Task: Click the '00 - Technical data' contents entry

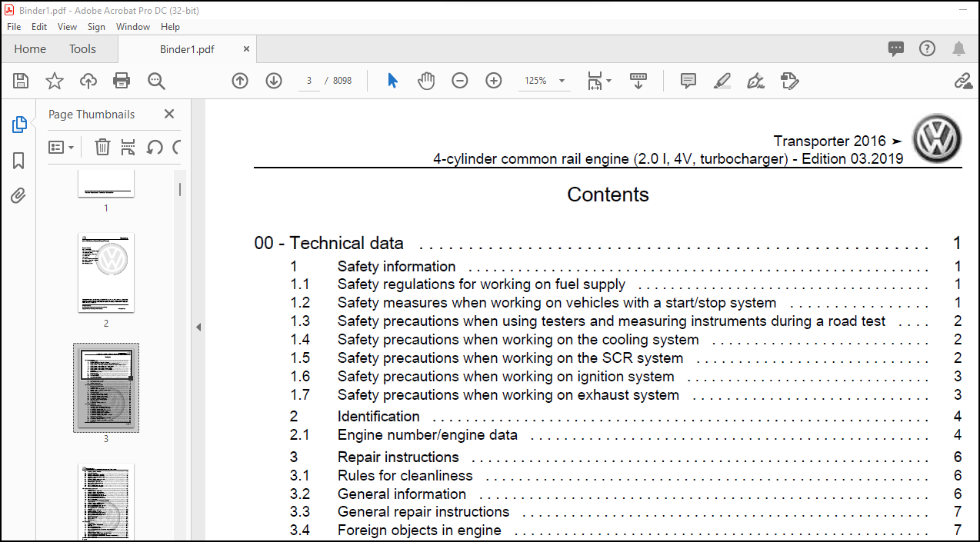Action: [329, 244]
